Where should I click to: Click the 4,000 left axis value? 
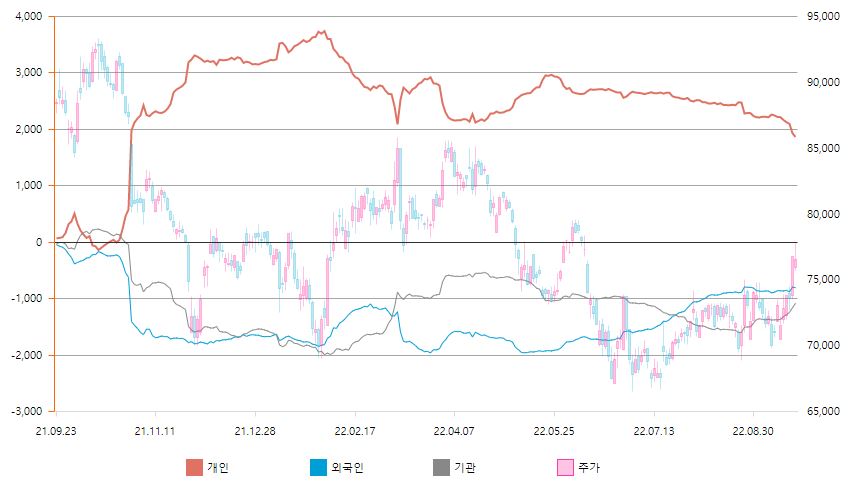(27, 17)
